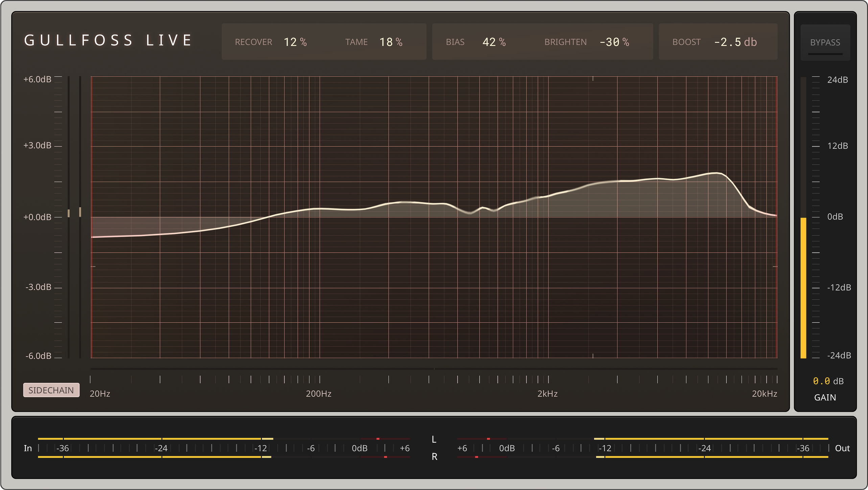This screenshot has width=868, height=490.
Task: Click the BIAS 42% value
Action: [x=494, y=42]
